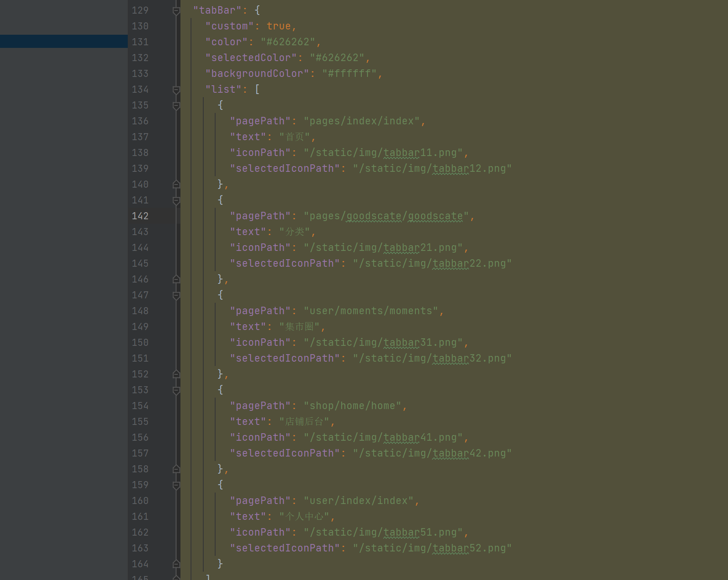Viewport: 728px width, 580px height.
Task: Collapse the 分类 tab object at line 141
Action: tap(176, 200)
